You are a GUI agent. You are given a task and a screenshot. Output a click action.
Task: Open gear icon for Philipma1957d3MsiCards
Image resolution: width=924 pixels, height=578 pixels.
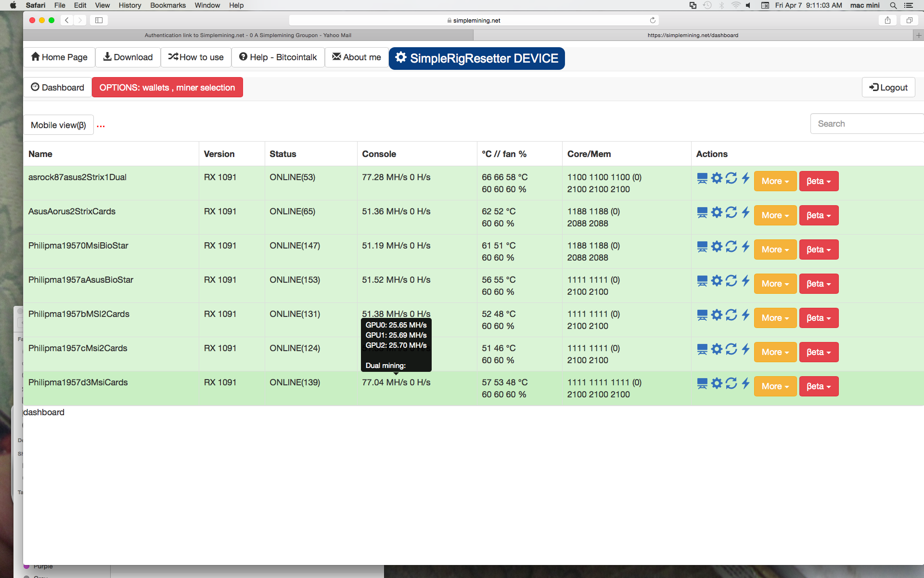(x=717, y=383)
